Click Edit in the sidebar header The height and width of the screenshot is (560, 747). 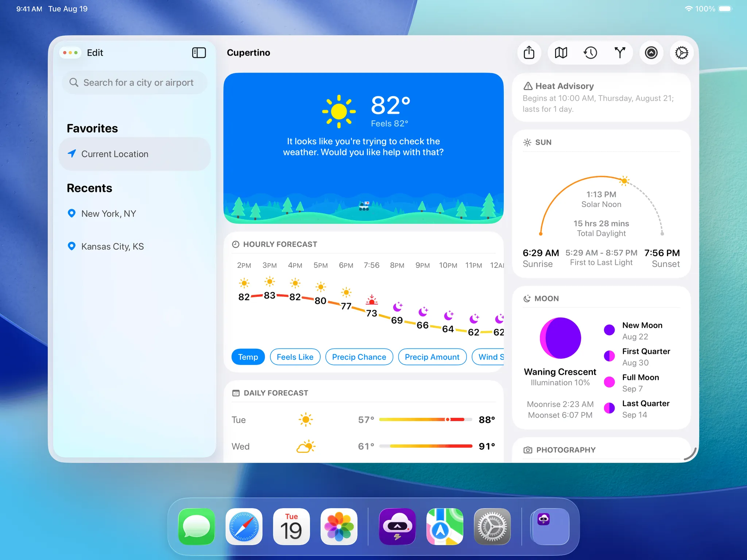[x=95, y=53]
